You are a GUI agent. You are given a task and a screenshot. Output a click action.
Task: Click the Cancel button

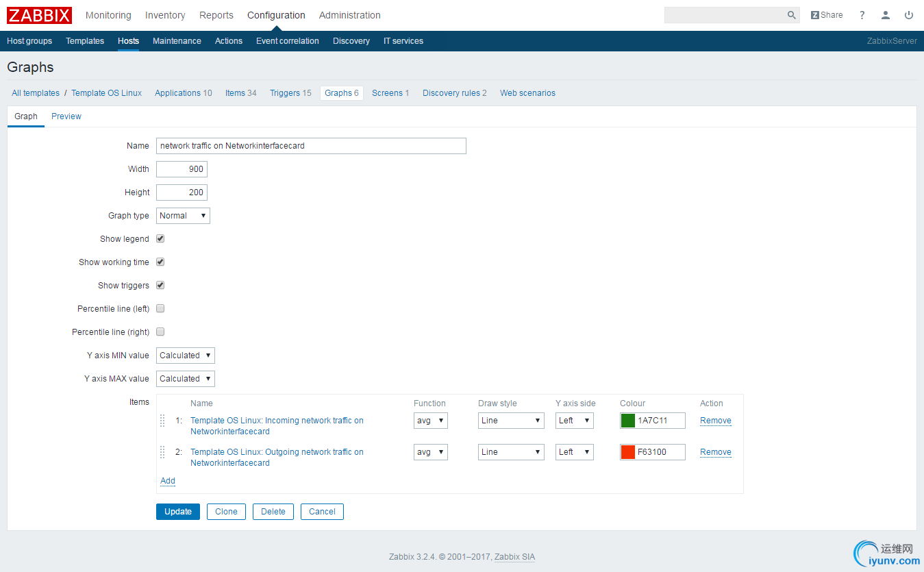322,512
